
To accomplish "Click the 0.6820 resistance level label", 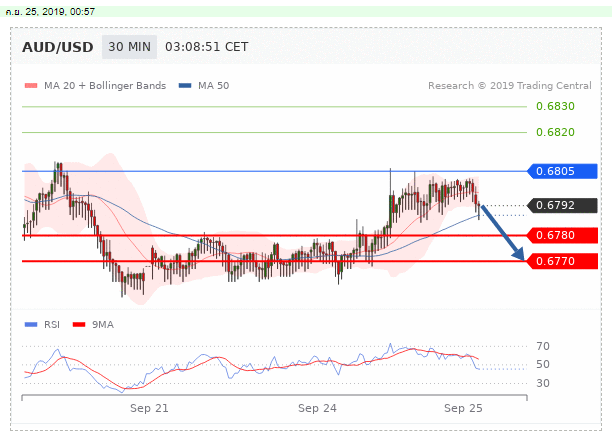I will tap(555, 132).
